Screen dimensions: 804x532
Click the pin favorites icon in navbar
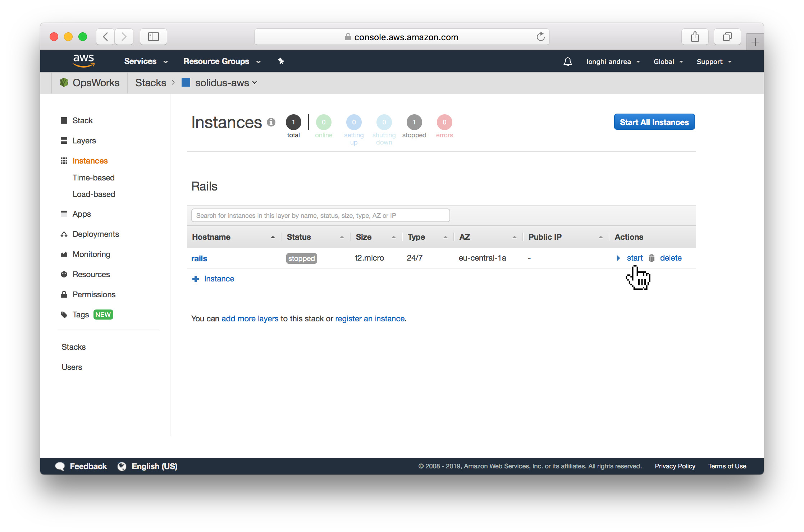[281, 61]
